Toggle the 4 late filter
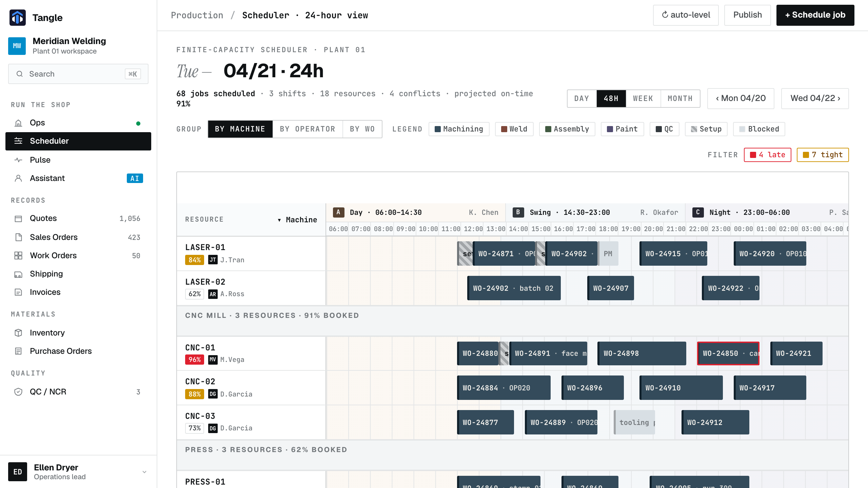 [767, 155]
